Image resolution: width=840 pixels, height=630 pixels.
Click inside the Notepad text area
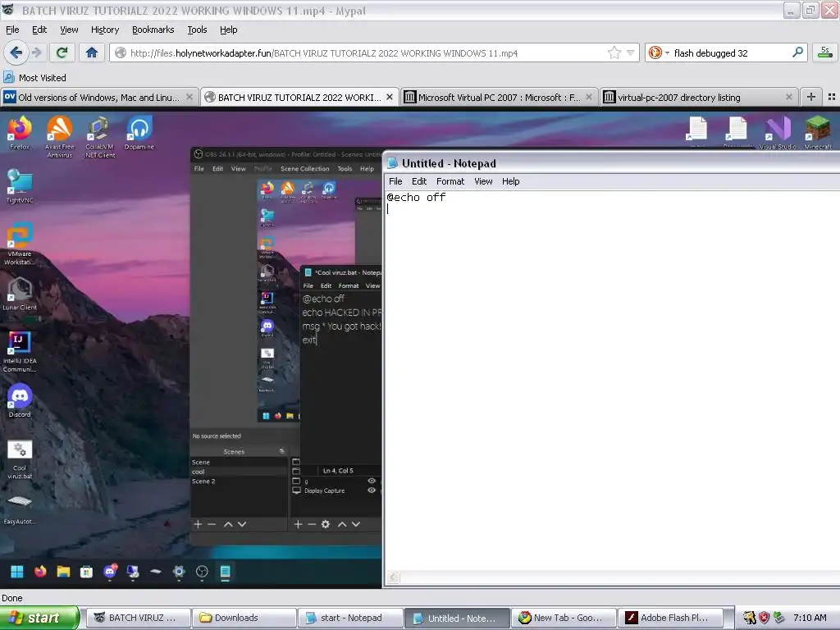click(x=612, y=381)
